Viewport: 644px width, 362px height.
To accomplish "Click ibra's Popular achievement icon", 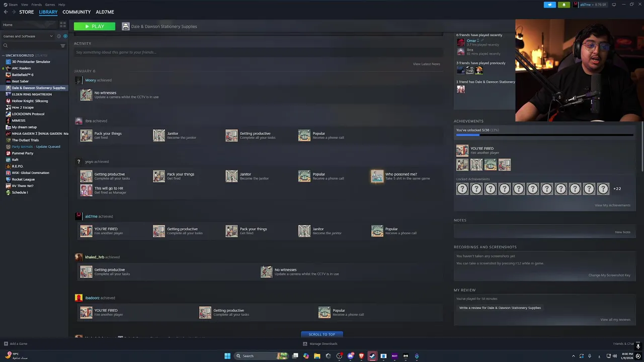I will [304, 135].
